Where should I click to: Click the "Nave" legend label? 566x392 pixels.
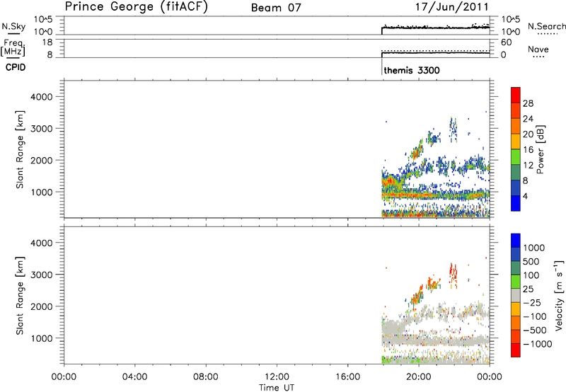point(538,49)
